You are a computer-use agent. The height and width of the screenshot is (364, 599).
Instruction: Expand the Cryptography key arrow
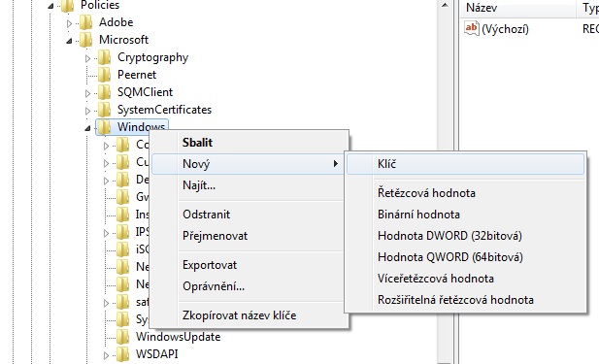[x=87, y=58]
